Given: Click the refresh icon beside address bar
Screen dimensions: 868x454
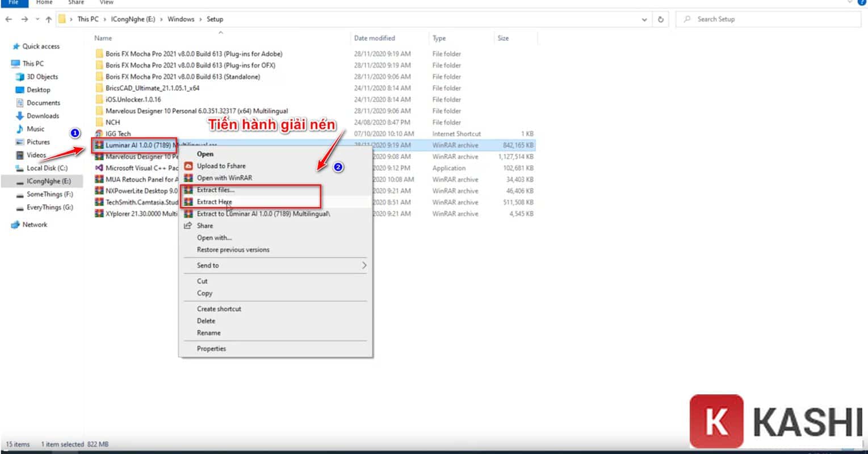Looking at the screenshot, I should point(660,19).
